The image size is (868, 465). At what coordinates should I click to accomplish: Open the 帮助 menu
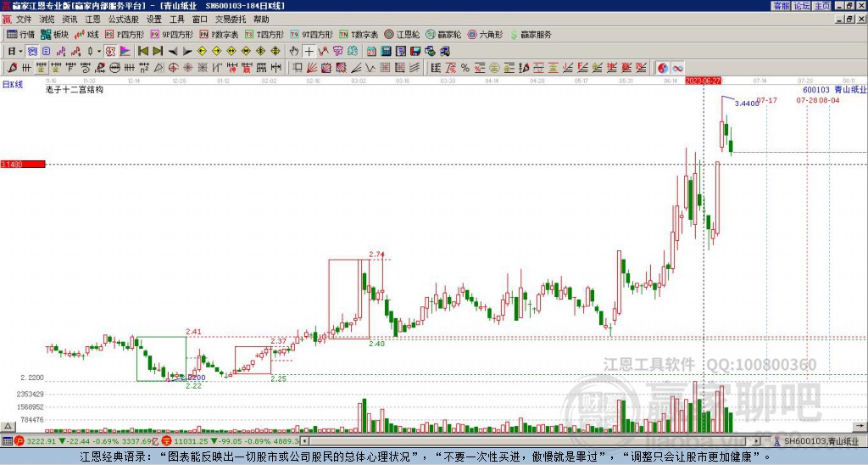click(261, 20)
